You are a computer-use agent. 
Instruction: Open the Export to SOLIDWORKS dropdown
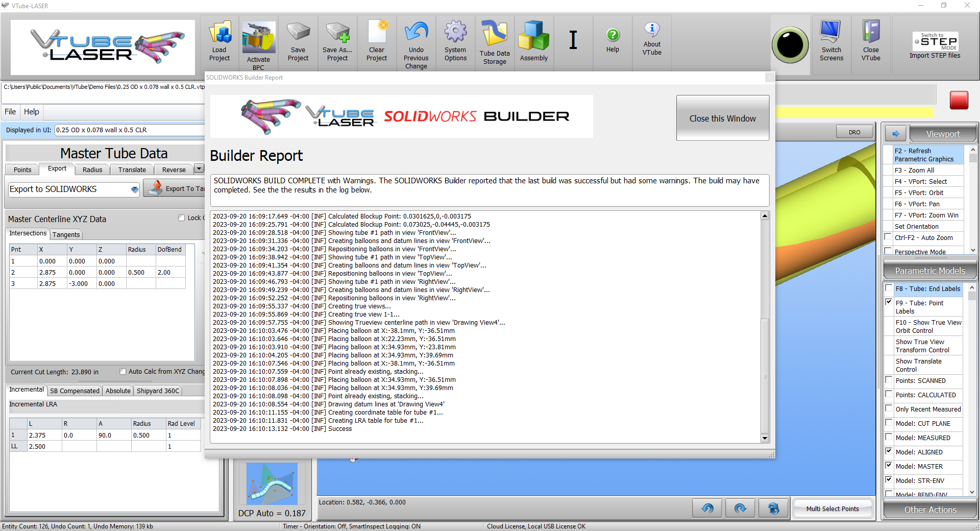[x=135, y=189]
